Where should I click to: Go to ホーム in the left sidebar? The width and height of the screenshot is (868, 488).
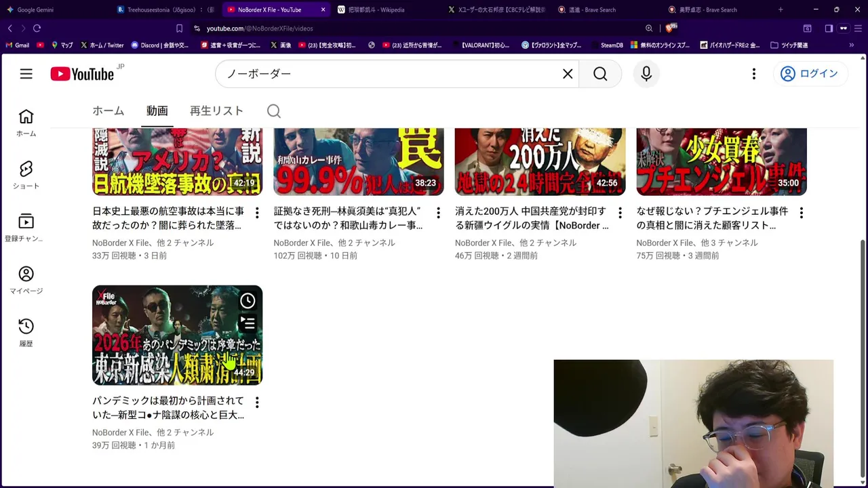pyautogui.click(x=26, y=123)
